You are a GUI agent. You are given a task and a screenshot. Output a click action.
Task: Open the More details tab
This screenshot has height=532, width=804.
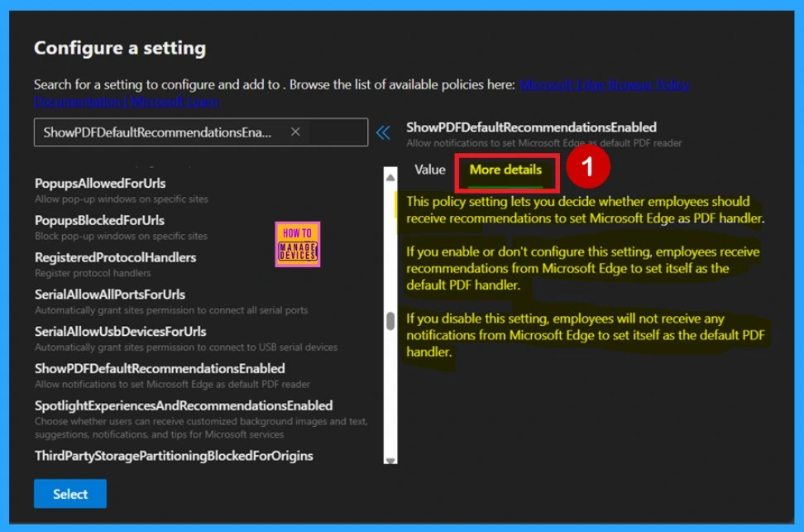tap(505, 170)
